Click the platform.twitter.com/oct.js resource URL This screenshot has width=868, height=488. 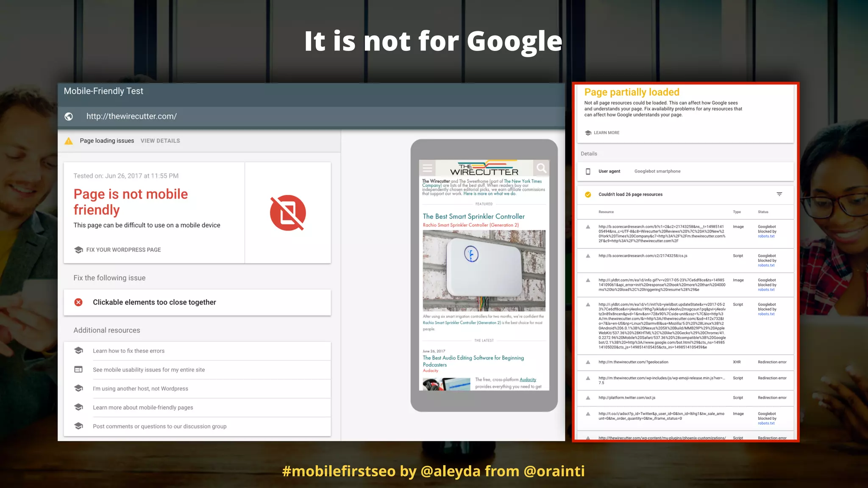tap(627, 398)
